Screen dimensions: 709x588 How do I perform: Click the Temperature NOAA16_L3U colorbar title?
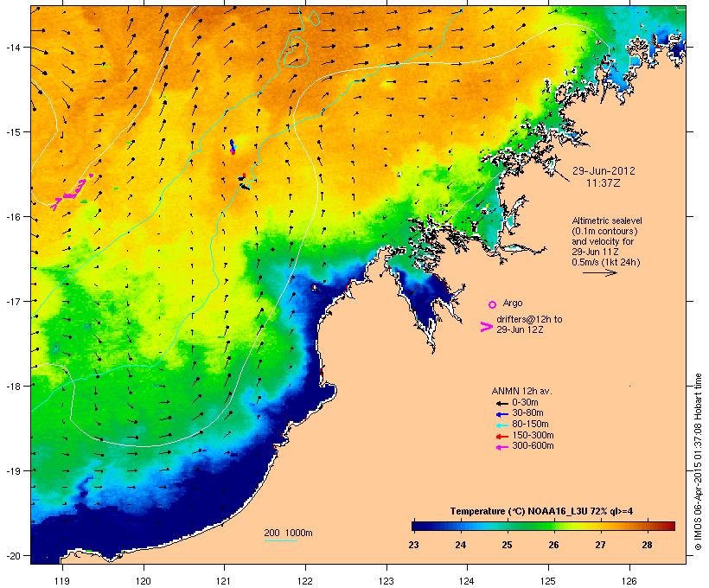pos(541,512)
